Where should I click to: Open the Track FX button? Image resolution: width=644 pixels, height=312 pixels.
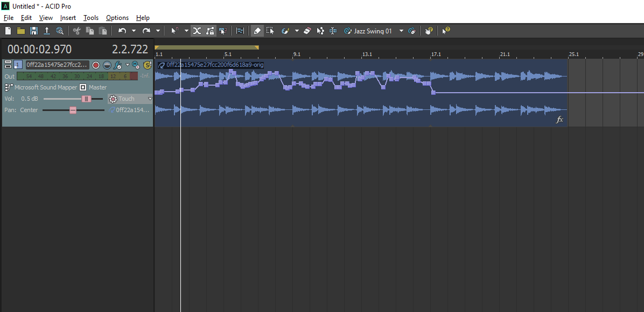117,65
